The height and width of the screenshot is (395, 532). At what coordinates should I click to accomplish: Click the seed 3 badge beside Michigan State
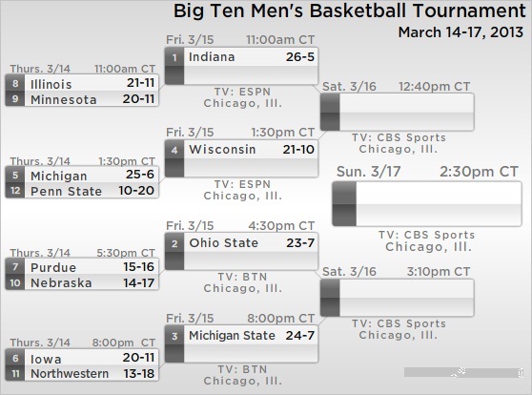pos(174,336)
